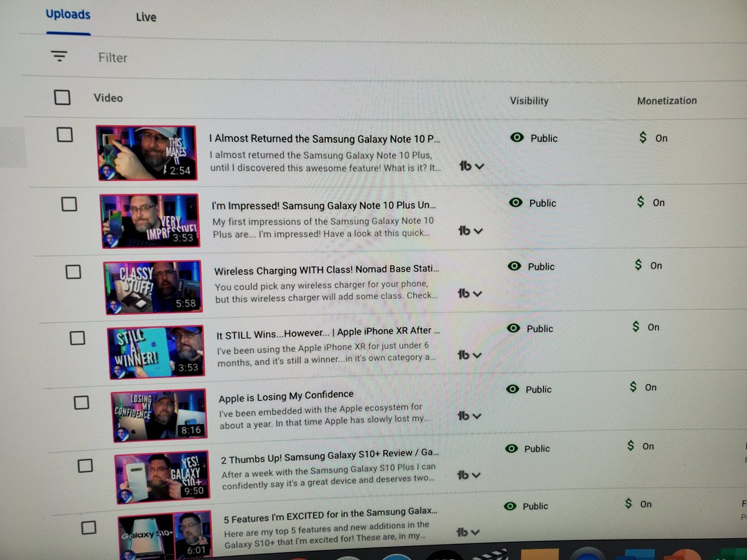Click Public eye icon on 2 Thumbs Up row

pyautogui.click(x=512, y=449)
